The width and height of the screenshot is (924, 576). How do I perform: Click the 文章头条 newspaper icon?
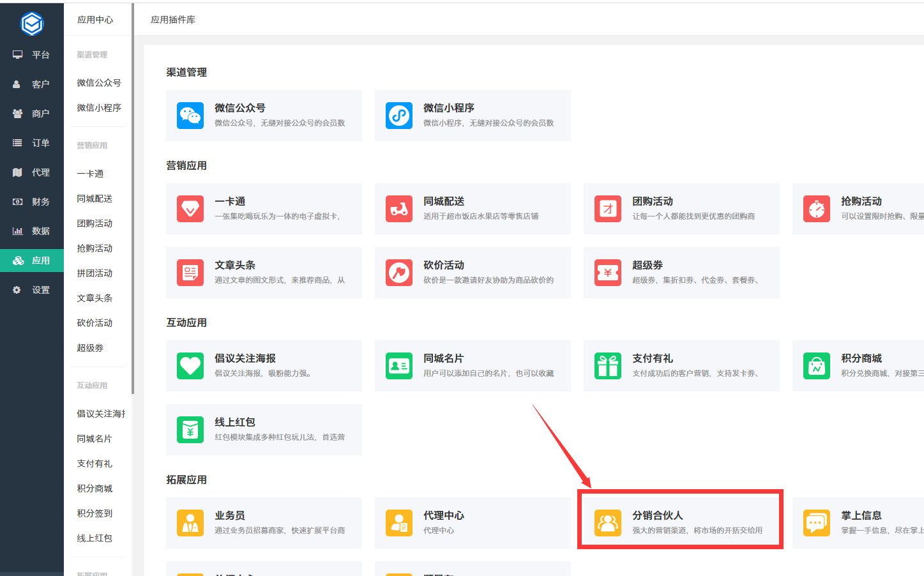(x=190, y=273)
